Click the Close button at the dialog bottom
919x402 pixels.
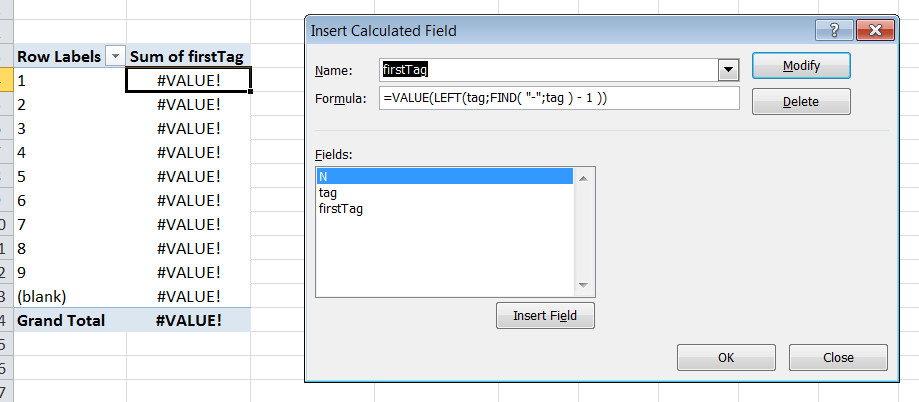[x=838, y=357]
